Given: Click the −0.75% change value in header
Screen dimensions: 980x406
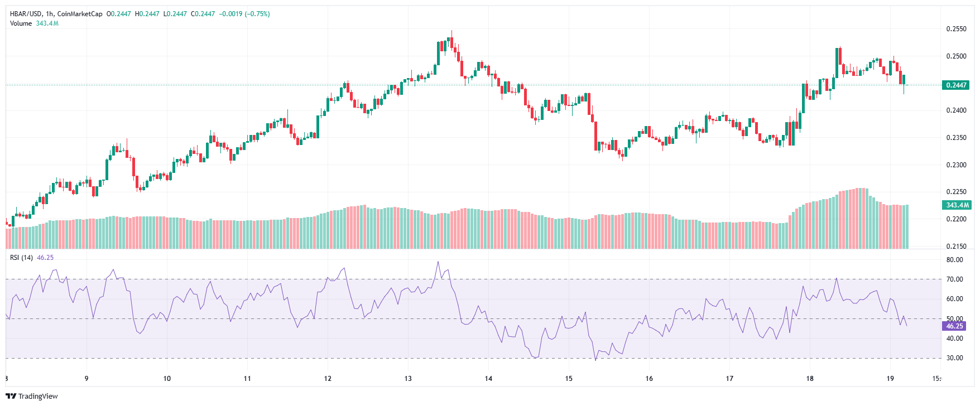Looking at the screenshot, I should [257, 13].
